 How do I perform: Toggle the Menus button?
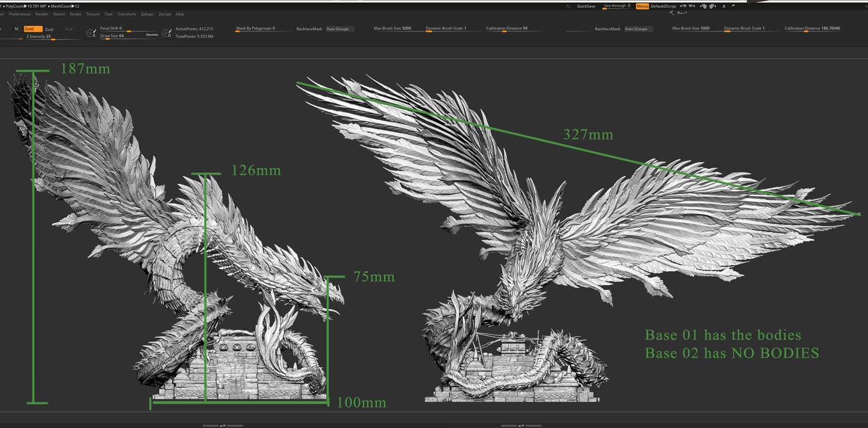pos(642,6)
